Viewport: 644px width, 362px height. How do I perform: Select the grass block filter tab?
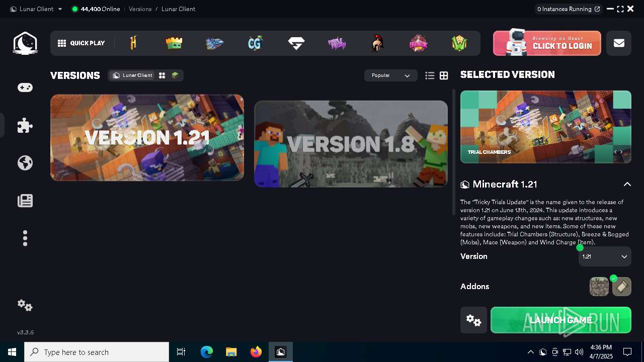[x=175, y=75]
